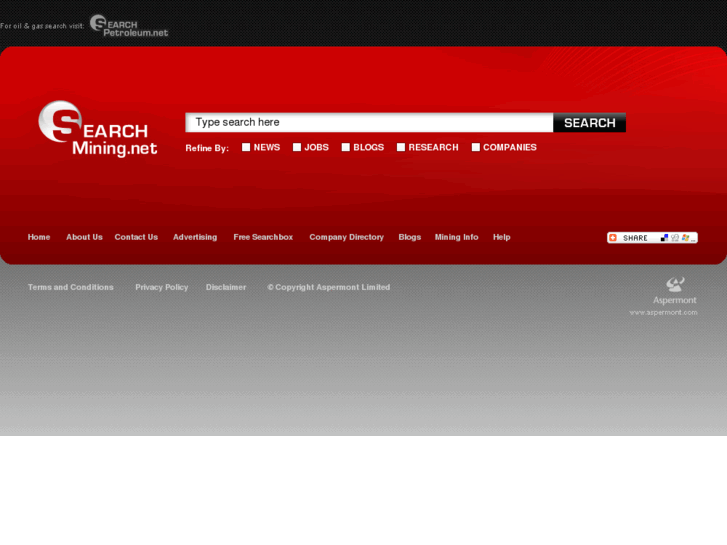Image resolution: width=727 pixels, height=545 pixels.
Task: Click the Aspermont logo
Action: point(675,291)
